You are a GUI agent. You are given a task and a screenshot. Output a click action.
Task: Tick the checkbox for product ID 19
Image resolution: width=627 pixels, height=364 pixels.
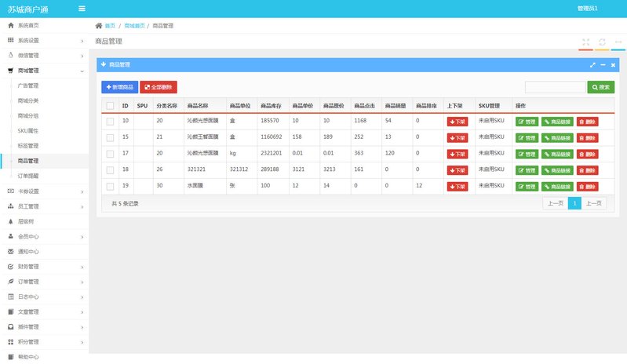click(110, 186)
